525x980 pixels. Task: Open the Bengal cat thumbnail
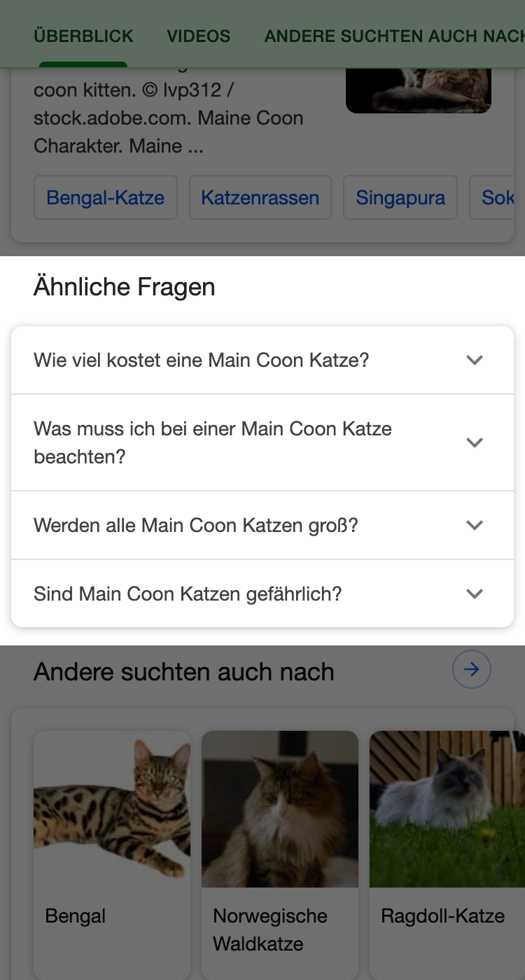[112, 808]
